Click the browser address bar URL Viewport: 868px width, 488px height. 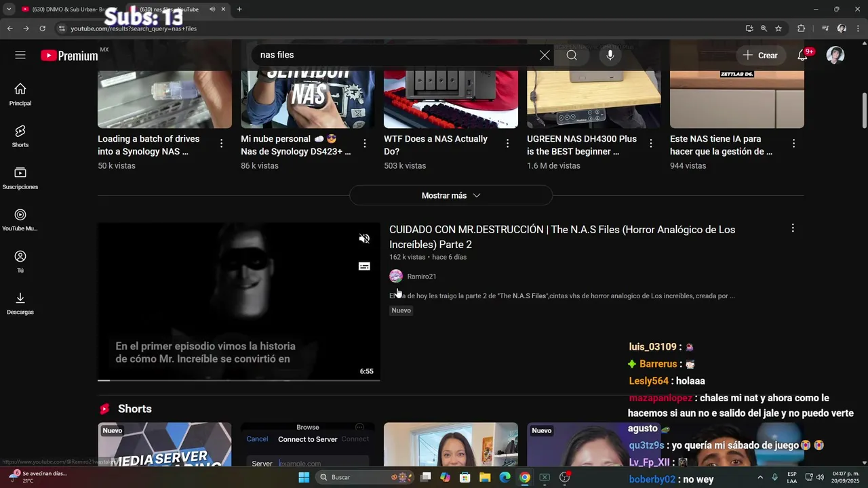134,28
